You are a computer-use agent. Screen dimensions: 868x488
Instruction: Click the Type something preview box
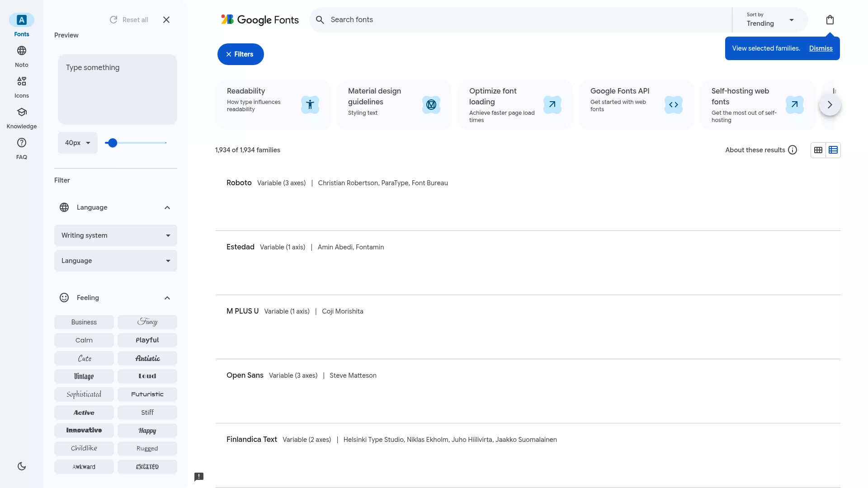[118, 89]
